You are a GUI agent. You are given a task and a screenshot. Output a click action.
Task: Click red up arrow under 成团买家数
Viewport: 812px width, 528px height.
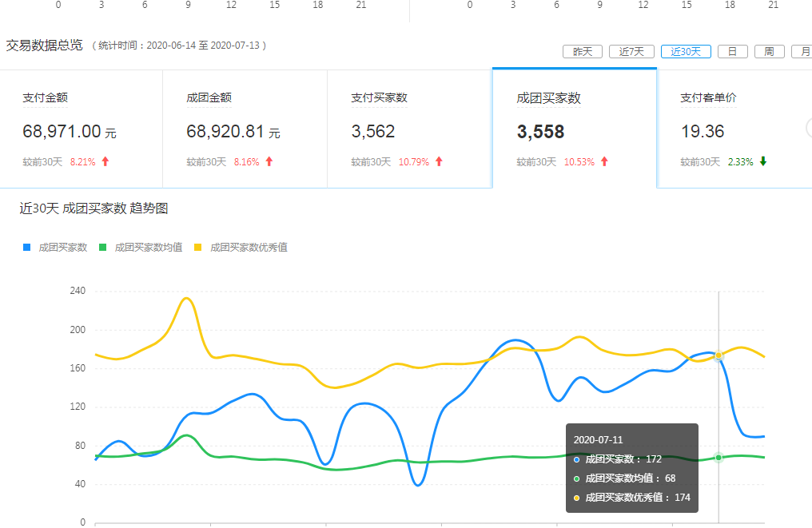[x=604, y=161]
